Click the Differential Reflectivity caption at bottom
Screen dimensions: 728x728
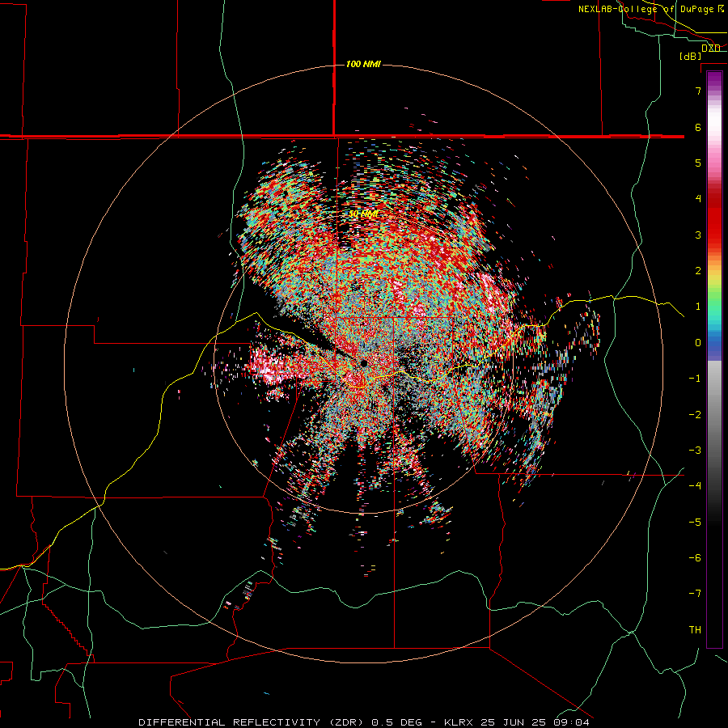(x=364, y=722)
